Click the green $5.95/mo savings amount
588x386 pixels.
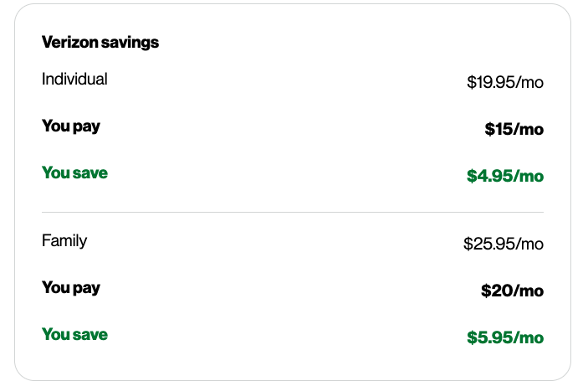[x=505, y=337]
